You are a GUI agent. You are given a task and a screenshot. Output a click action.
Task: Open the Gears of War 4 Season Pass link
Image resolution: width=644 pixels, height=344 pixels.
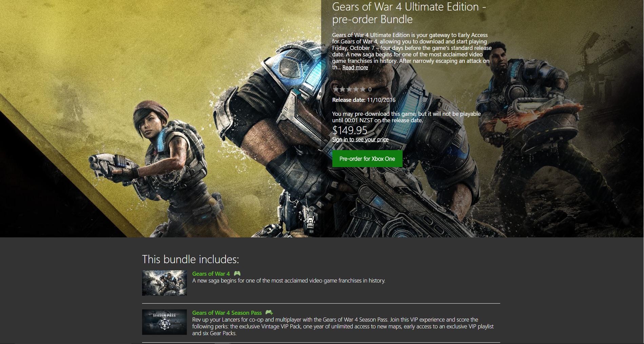pos(227,313)
